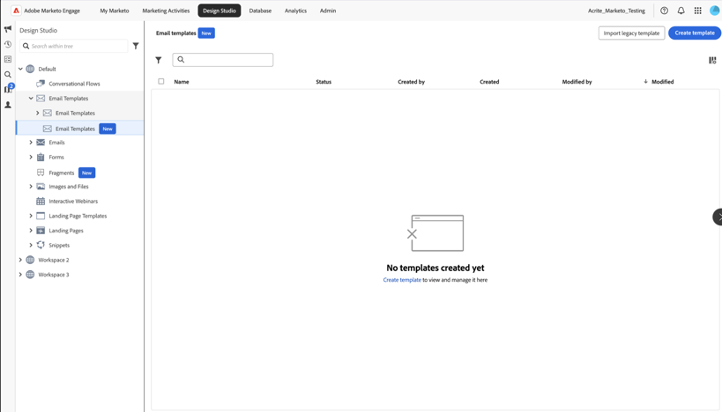
Task: Expand the Landing Pages folder
Action: pos(31,230)
